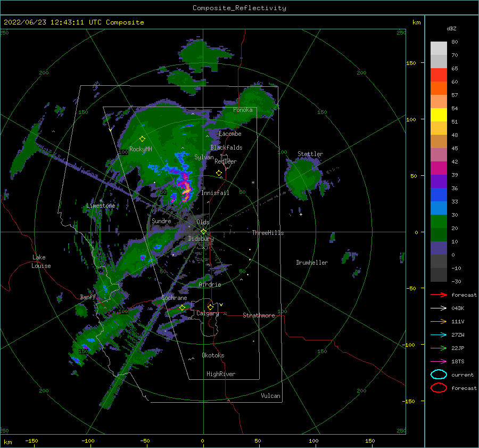This screenshot has width=479, height=448.
Task: Click the magenta swatch in dBZ scale
Action: pyautogui.click(x=439, y=168)
